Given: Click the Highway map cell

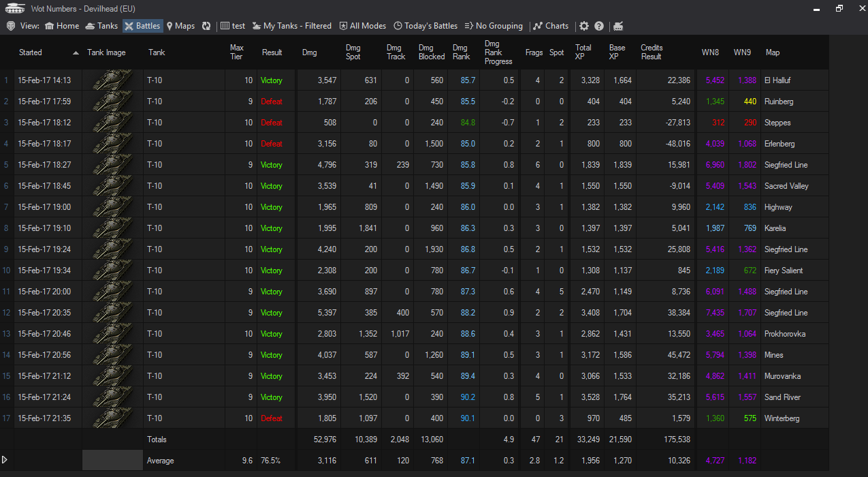Looking at the screenshot, I should click(x=794, y=207).
